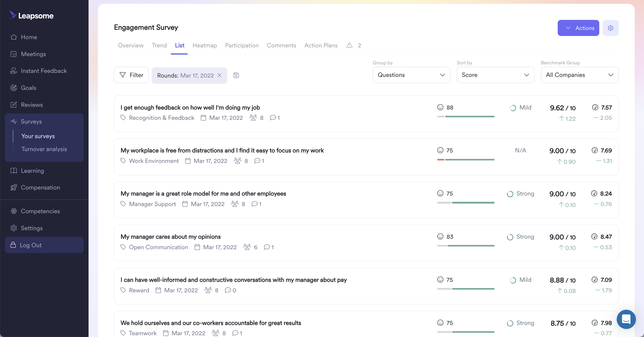644x337 pixels.
Task: Click the Filter button
Action: coord(131,75)
